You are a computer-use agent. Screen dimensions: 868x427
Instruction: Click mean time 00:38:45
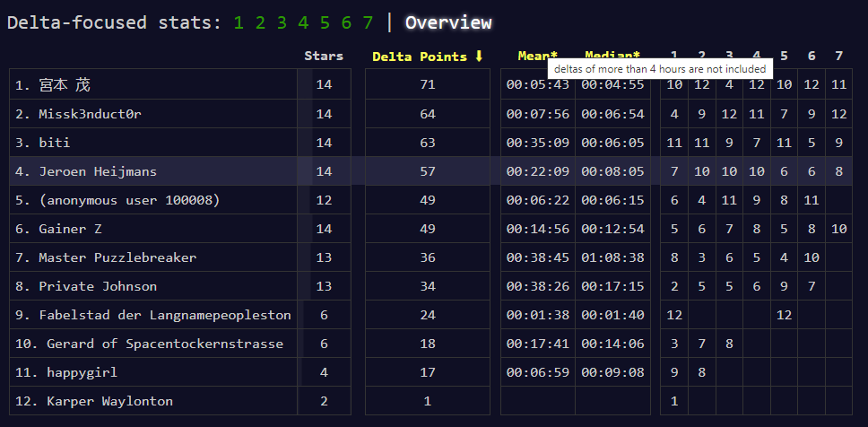537,258
